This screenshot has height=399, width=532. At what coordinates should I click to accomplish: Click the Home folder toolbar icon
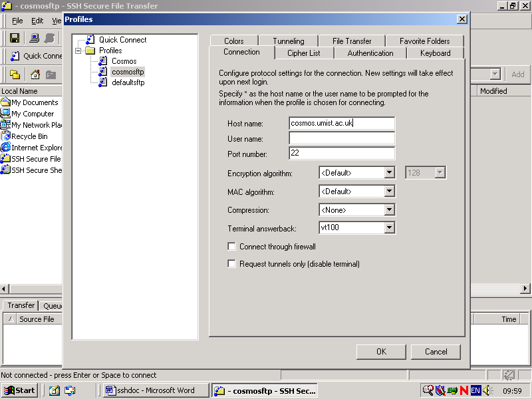point(35,74)
